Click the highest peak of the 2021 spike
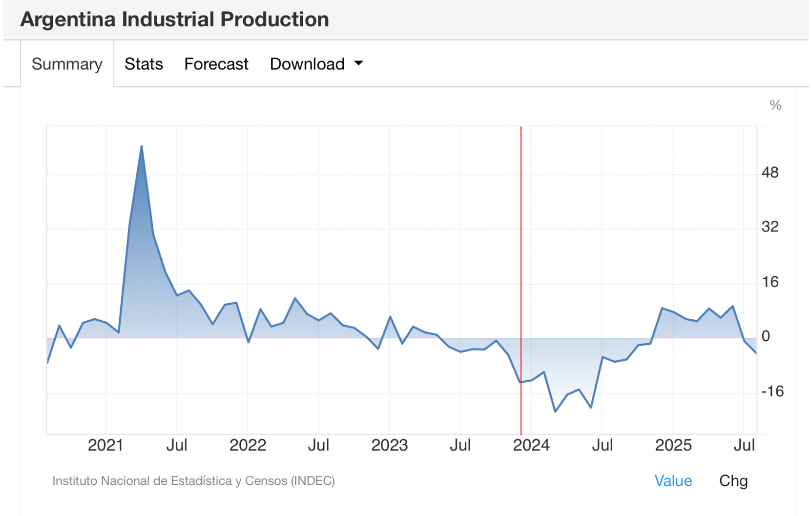 point(142,146)
